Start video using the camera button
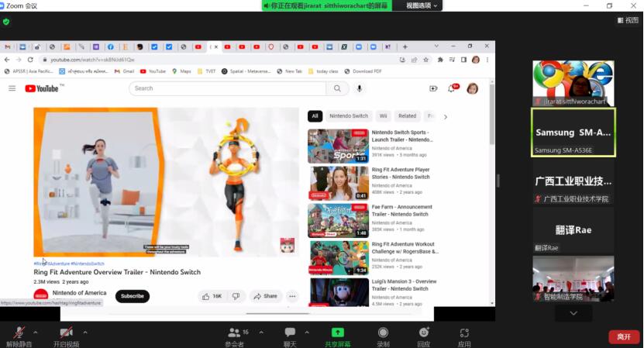Image resolution: width=644 pixels, height=348 pixels. (66, 336)
